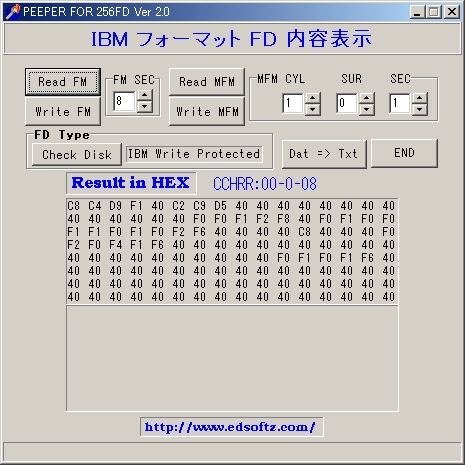Click the PEEPER application title bar icon
The width and height of the screenshot is (465, 465).
[13, 12]
